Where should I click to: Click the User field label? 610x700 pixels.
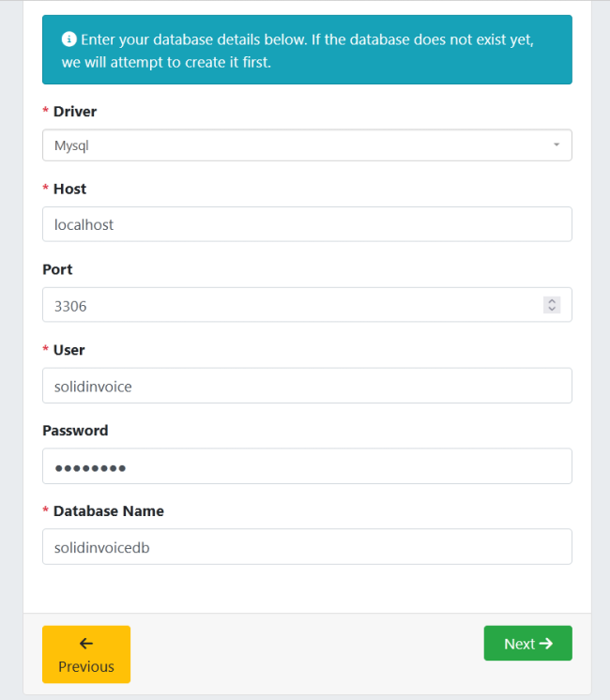pos(69,350)
